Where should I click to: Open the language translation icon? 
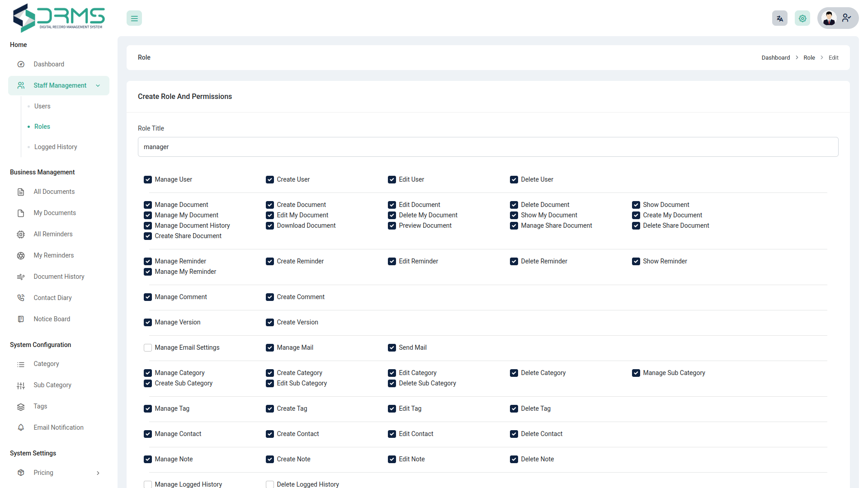[779, 19]
